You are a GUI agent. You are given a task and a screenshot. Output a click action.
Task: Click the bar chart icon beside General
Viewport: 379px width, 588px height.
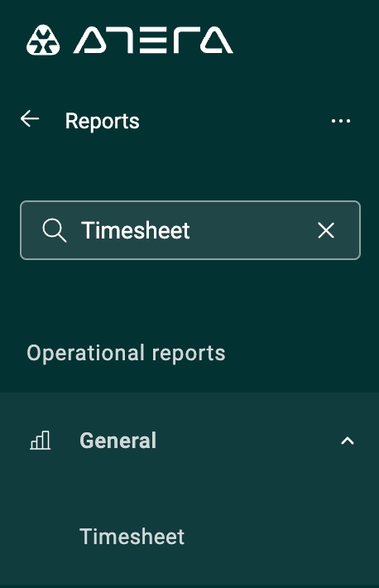click(x=40, y=440)
